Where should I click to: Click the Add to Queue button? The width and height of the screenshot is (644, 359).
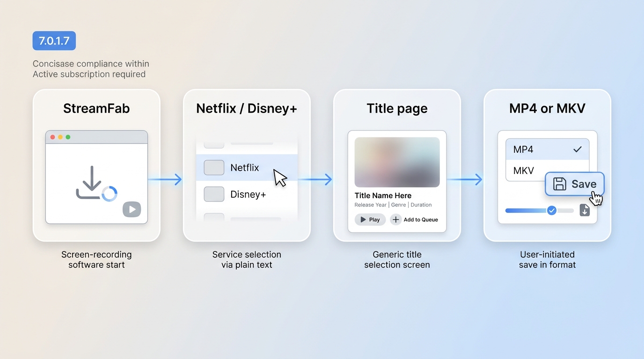[415, 220]
